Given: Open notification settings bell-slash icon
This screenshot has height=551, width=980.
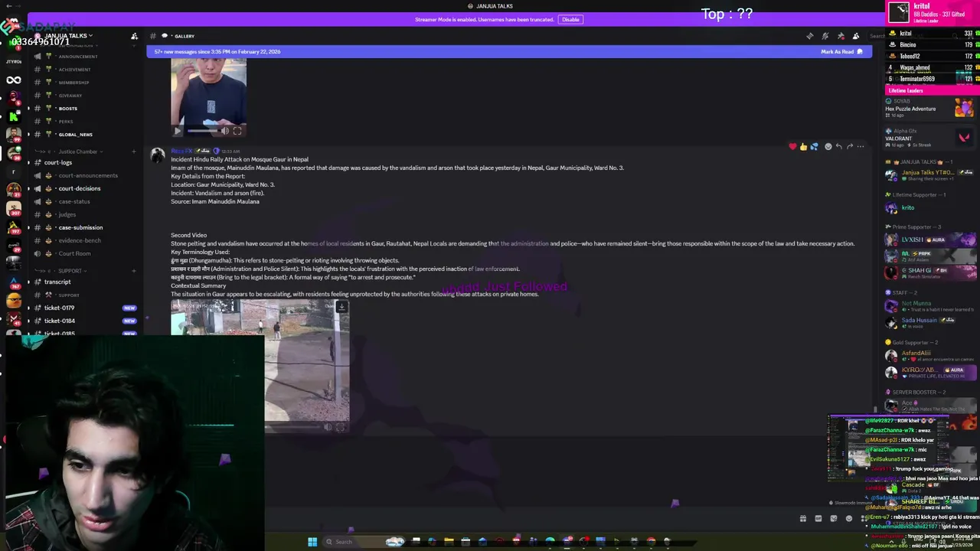Looking at the screenshot, I should 825,36.
